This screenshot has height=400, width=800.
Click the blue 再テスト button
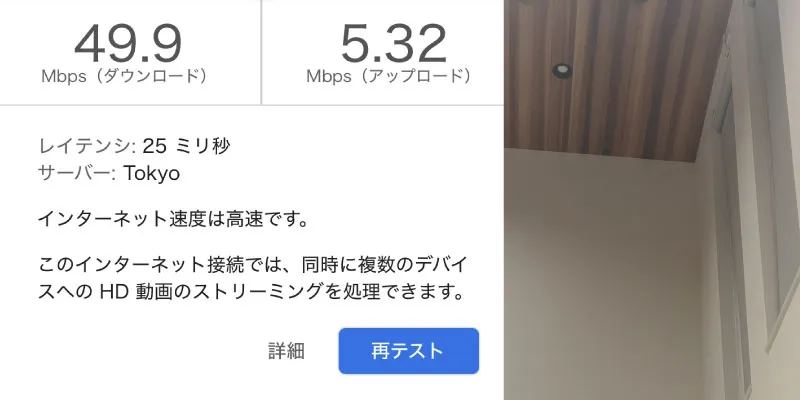409,351
